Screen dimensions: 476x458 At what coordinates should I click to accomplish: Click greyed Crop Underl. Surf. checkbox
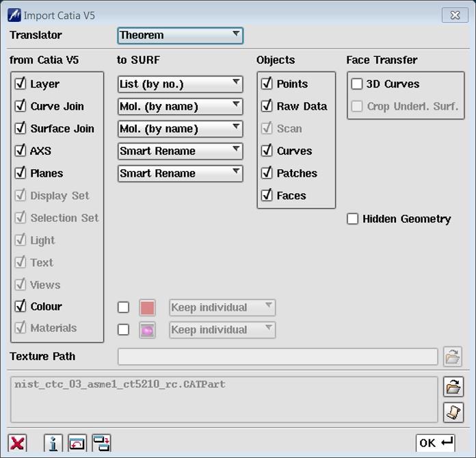tap(357, 106)
